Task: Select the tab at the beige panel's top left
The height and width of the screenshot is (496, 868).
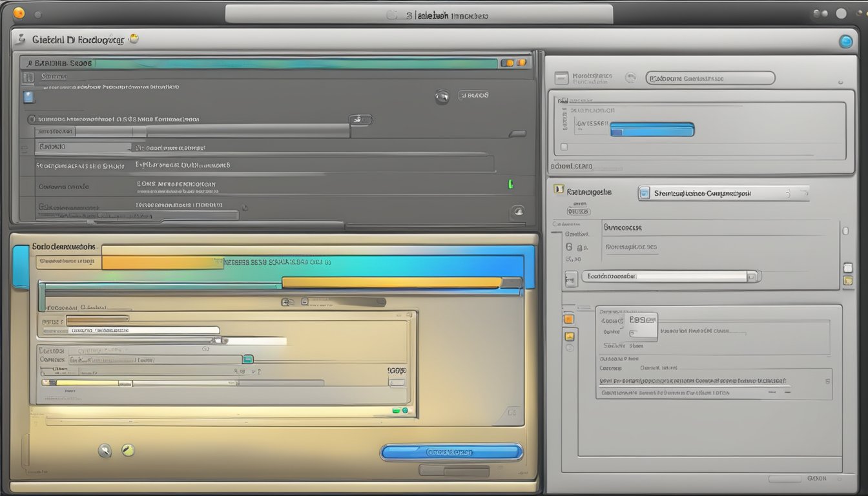Action: click(x=65, y=247)
